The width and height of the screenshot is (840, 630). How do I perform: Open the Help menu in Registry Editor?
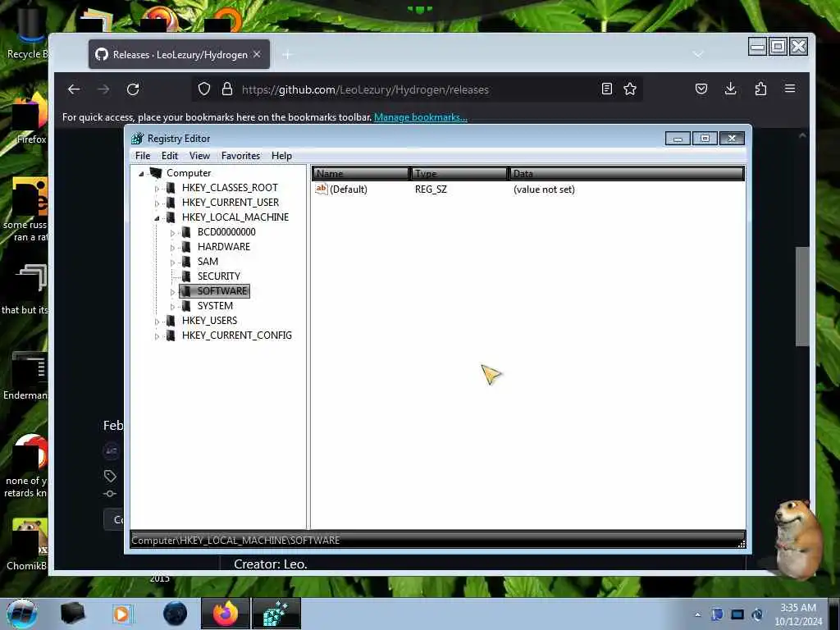(281, 156)
